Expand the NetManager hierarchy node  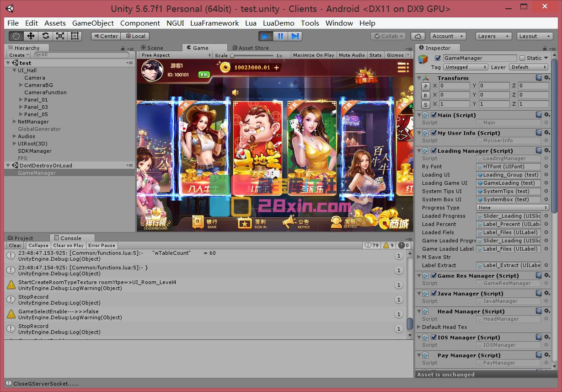coord(15,122)
